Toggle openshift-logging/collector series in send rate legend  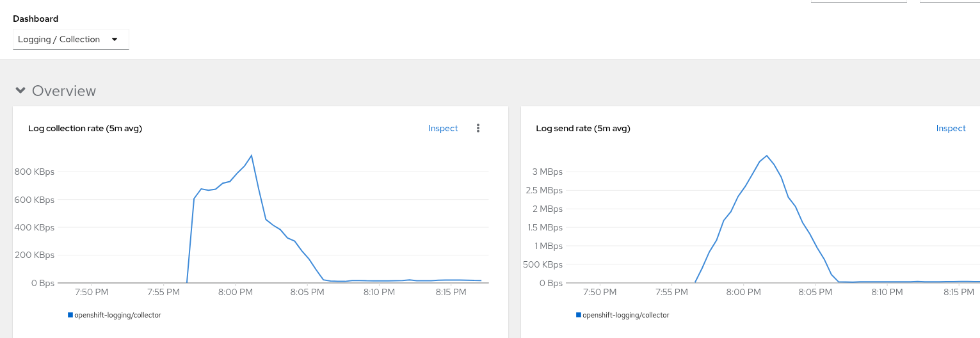click(x=625, y=315)
